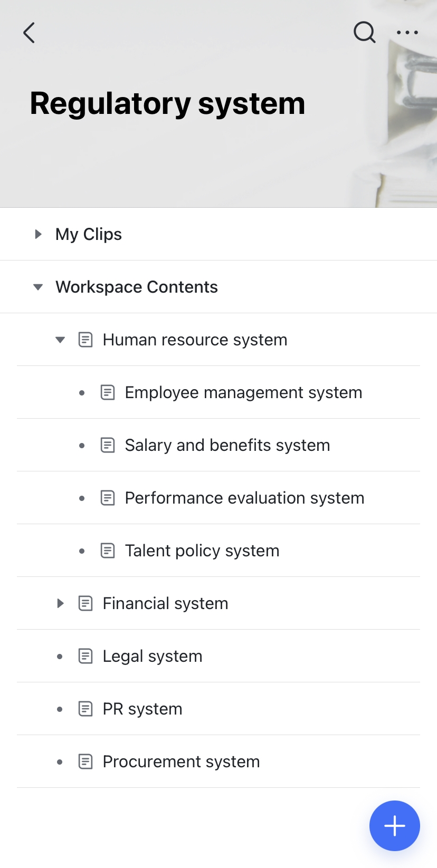Click the document icon beside PR system
The width and height of the screenshot is (437, 868).
tap(85, 709)
